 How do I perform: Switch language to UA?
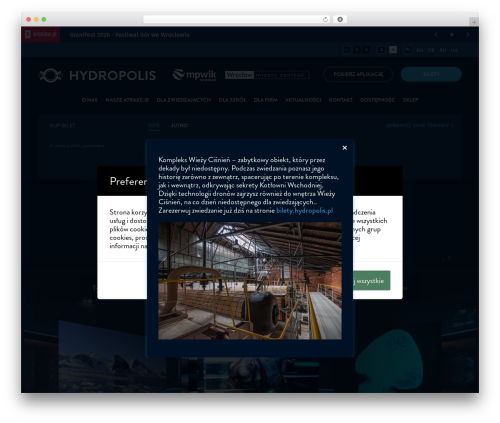pos(454,50)
